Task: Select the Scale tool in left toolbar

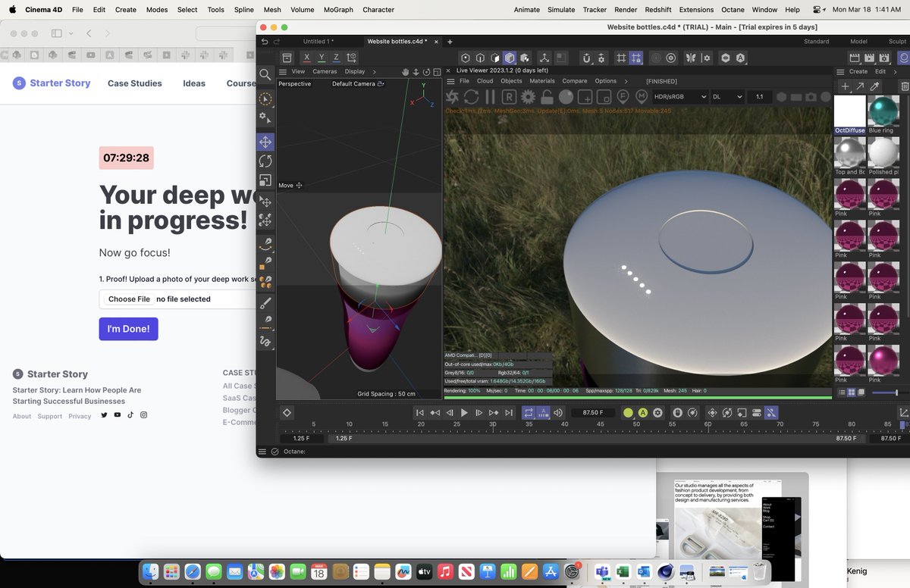Action: pos(265,180)
